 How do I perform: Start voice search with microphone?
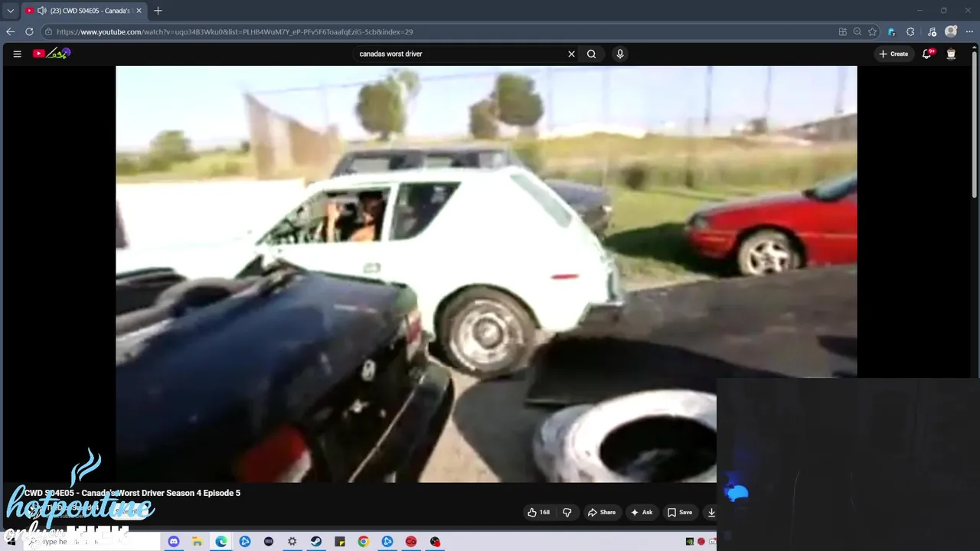pyautogui.click(x=620, y=54)
